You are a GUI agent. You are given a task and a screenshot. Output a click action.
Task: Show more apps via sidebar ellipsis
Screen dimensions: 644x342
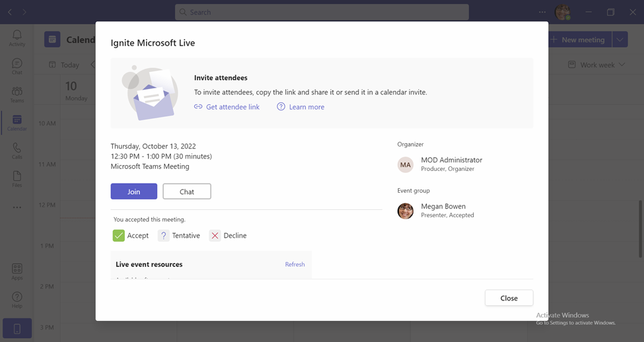pyautogui.click(x=17, y=207)
